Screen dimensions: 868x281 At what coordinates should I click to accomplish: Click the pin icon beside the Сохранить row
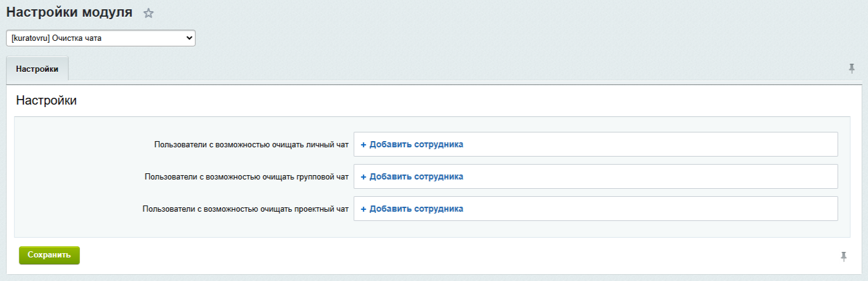[x=844, y=256]
